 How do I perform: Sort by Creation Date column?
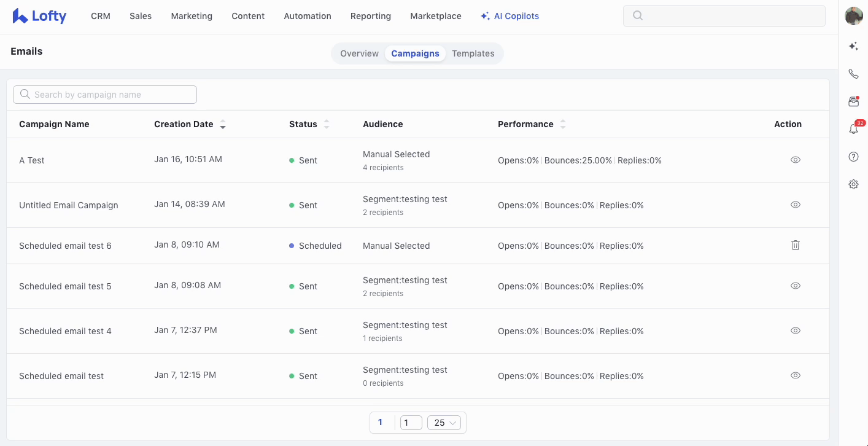[x=222, y=124]
